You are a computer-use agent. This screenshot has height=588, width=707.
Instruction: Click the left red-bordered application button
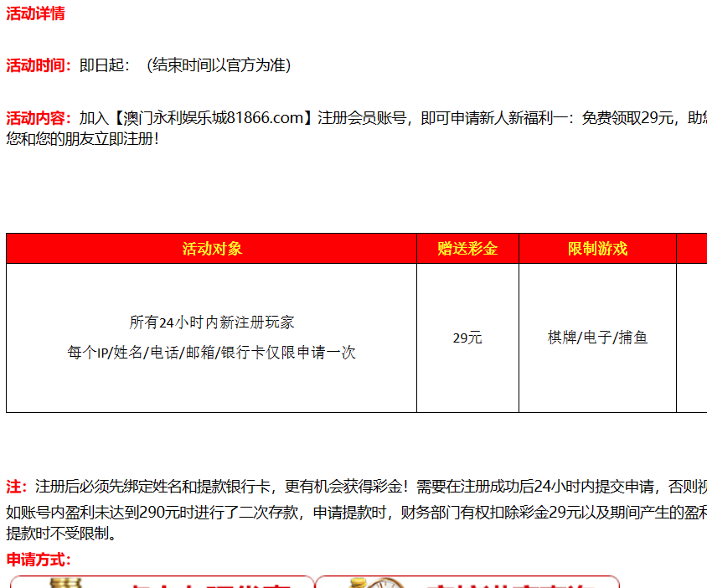click(163, 582)
